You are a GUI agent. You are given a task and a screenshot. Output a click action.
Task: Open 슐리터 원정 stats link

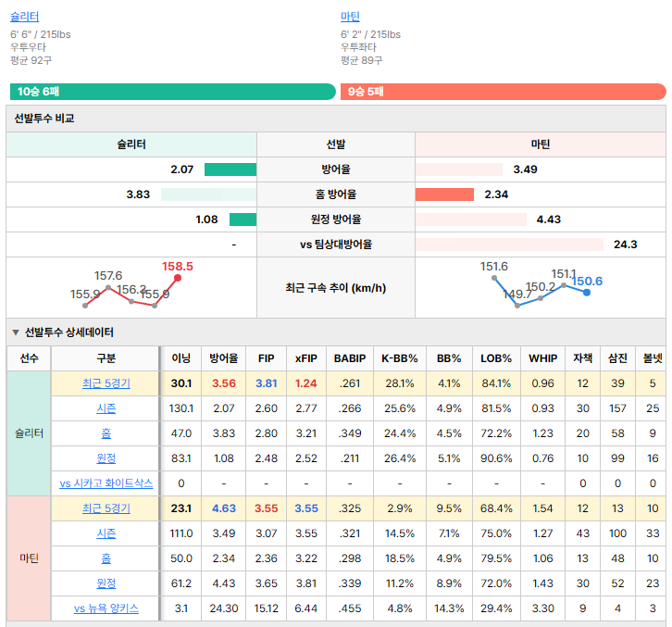click(x=106, y=458)
